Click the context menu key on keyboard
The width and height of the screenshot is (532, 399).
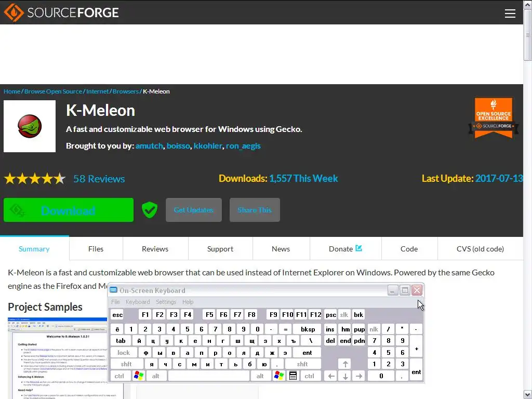pyautogui.click(x=293, y=376)
